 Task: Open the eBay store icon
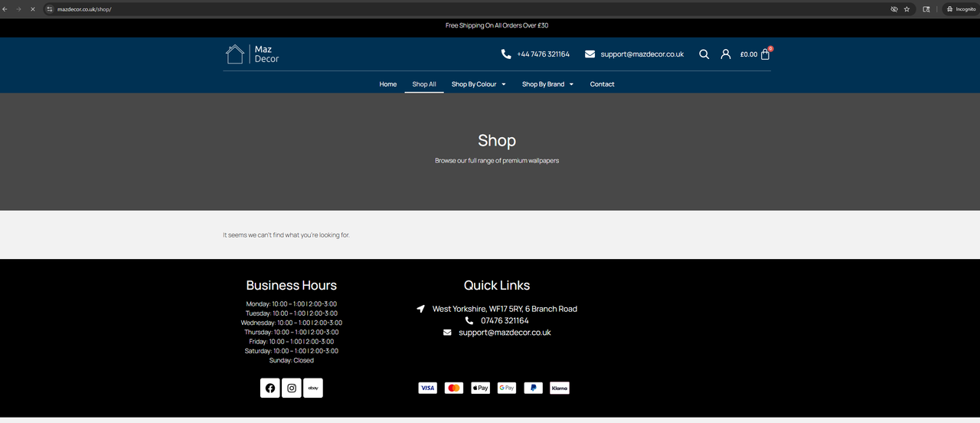[313, 388]
